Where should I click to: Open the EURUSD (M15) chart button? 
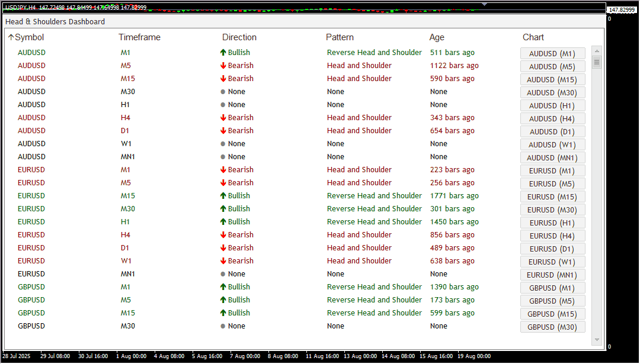553,197
